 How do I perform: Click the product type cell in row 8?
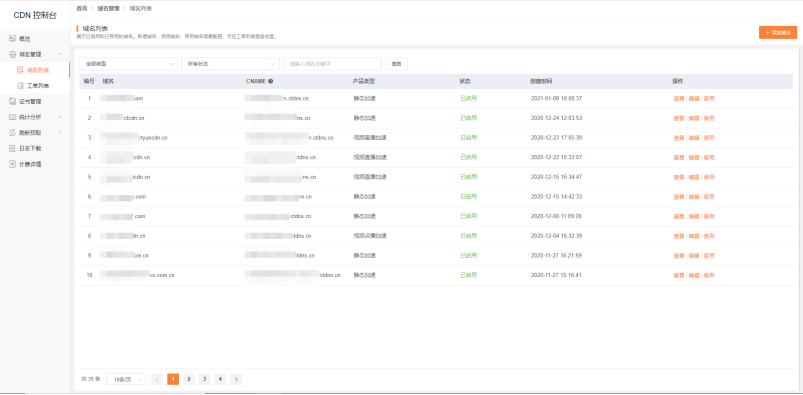pyautogui.click(x=370, y=236)
